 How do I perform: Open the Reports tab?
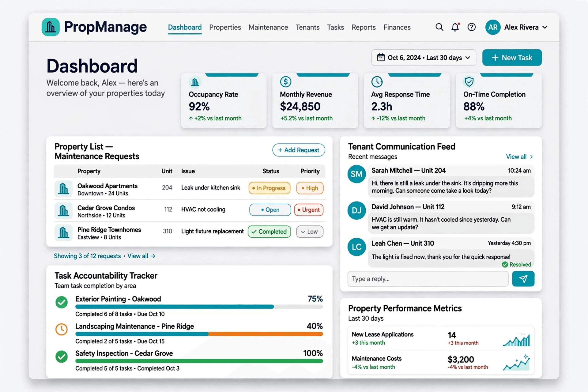[x=364, y=27]
